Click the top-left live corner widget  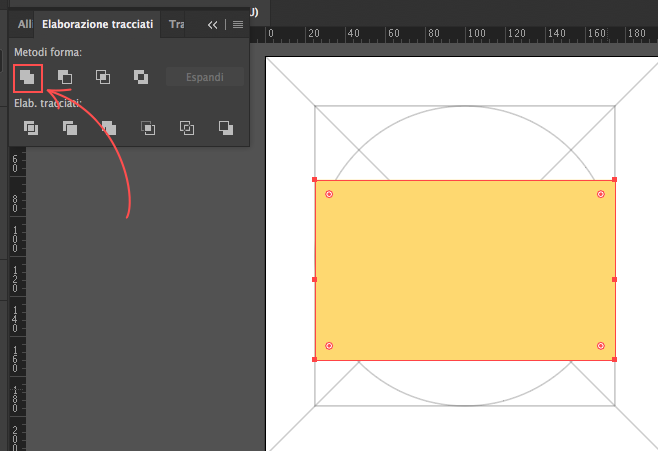point(329,194)
